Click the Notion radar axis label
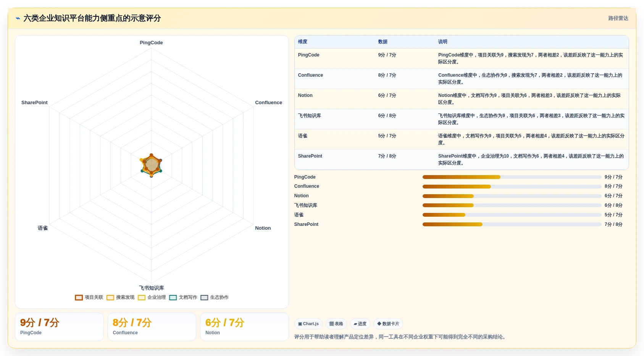Image resolution: width=644 pixels, height=356 pixels. point(263,228)
